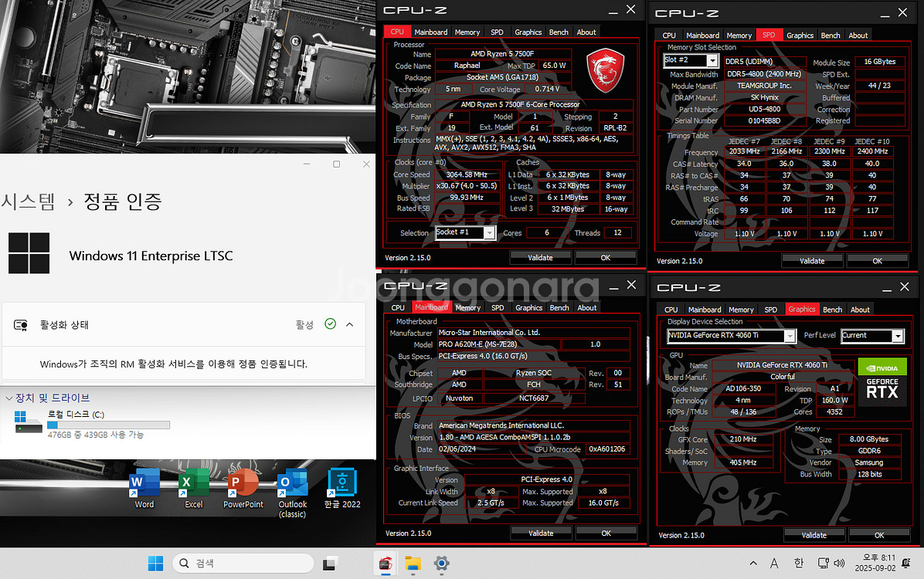Click the 시스템 breadcrumb link
Image resolution: width=924 pixels, height=579 pixels.
(x=27, y=201)
